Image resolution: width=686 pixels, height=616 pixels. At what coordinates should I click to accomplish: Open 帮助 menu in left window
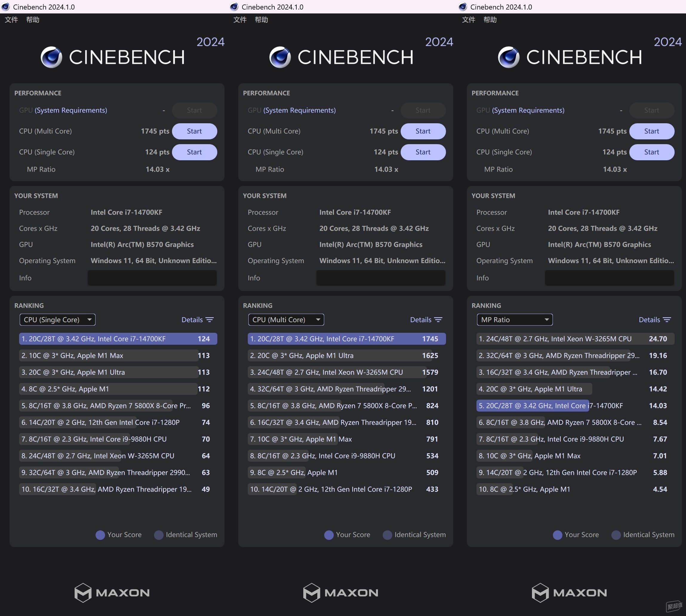coord(33,20)
